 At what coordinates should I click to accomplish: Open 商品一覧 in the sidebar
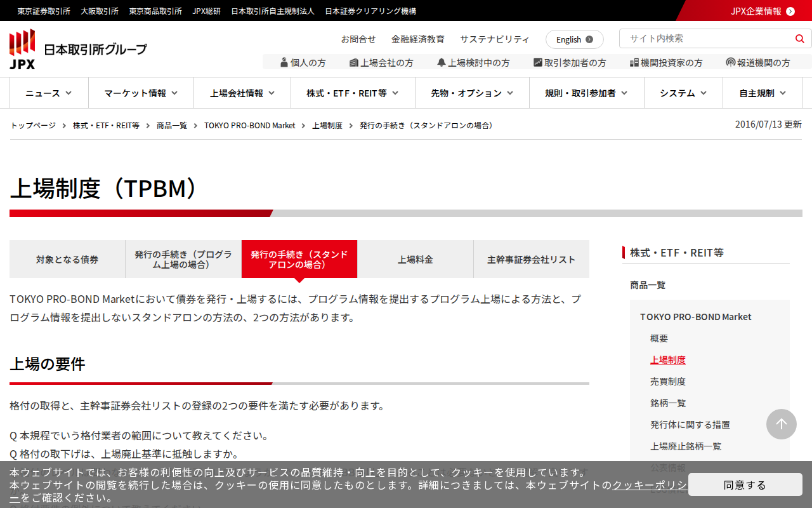pyautogui.click(x=648, y=285)
